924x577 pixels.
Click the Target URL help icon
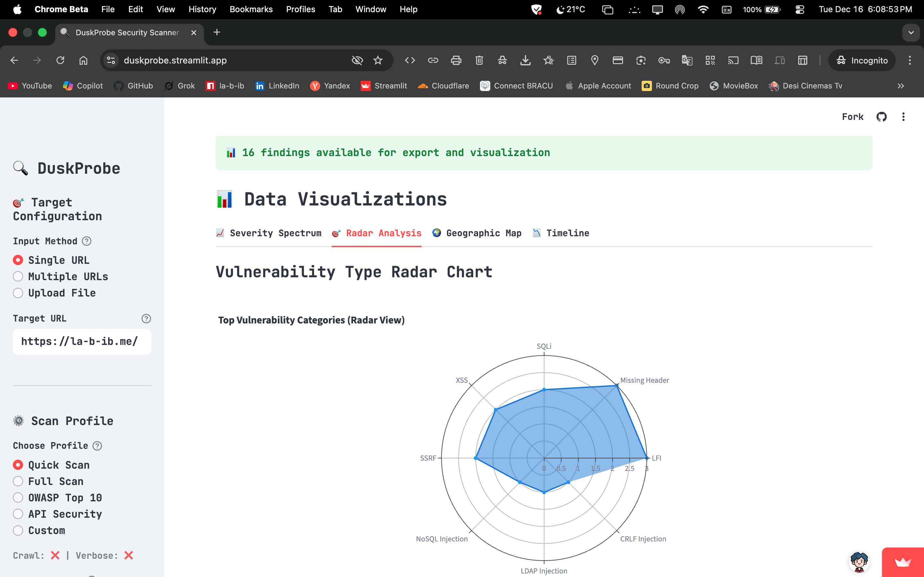[x=146, y=319]
